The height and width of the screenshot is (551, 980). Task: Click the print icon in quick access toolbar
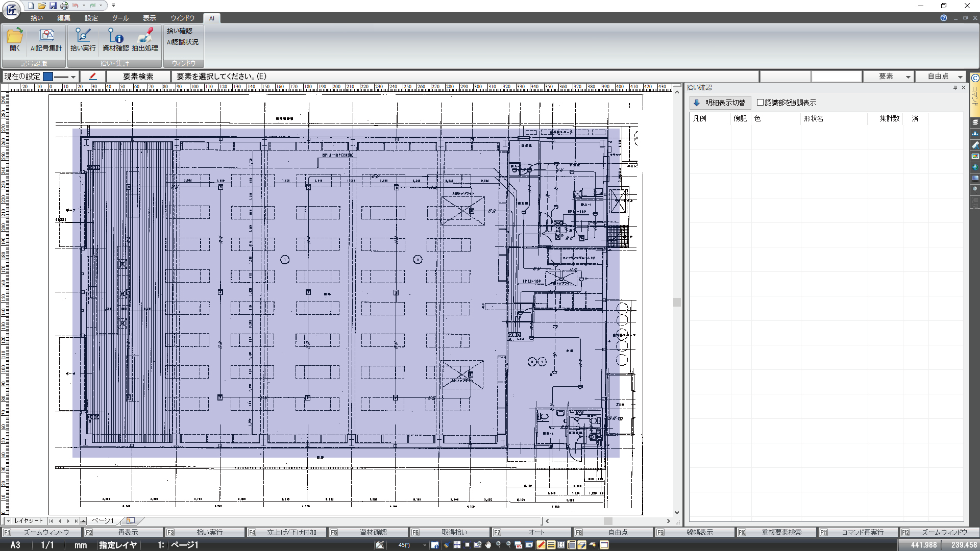tap(64, 6)
